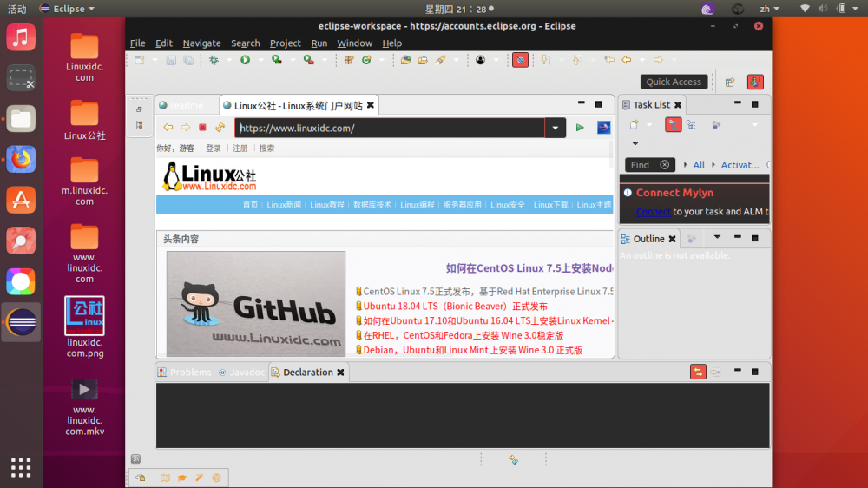Toggle the Skip All Breakpoints button
868x488 pixels.
tap(520, 60)
